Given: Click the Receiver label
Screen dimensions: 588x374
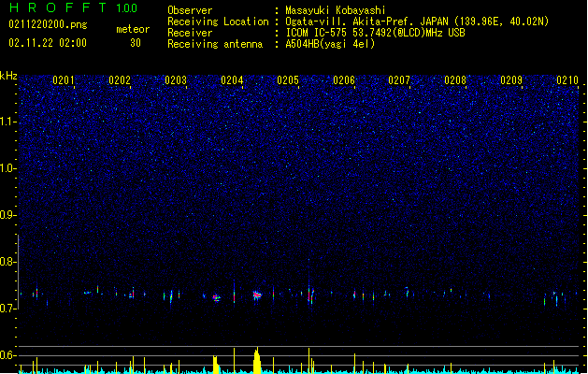Looking at the screenshot, I should click(x=190, y=33).
